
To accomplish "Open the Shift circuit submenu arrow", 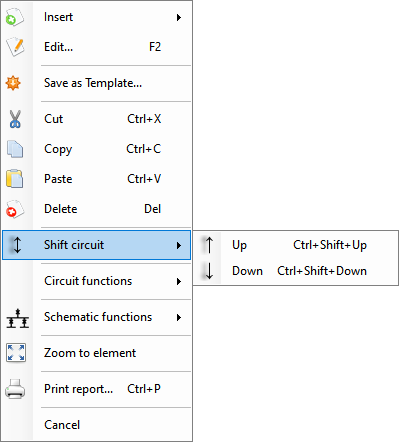I will 179,245.
